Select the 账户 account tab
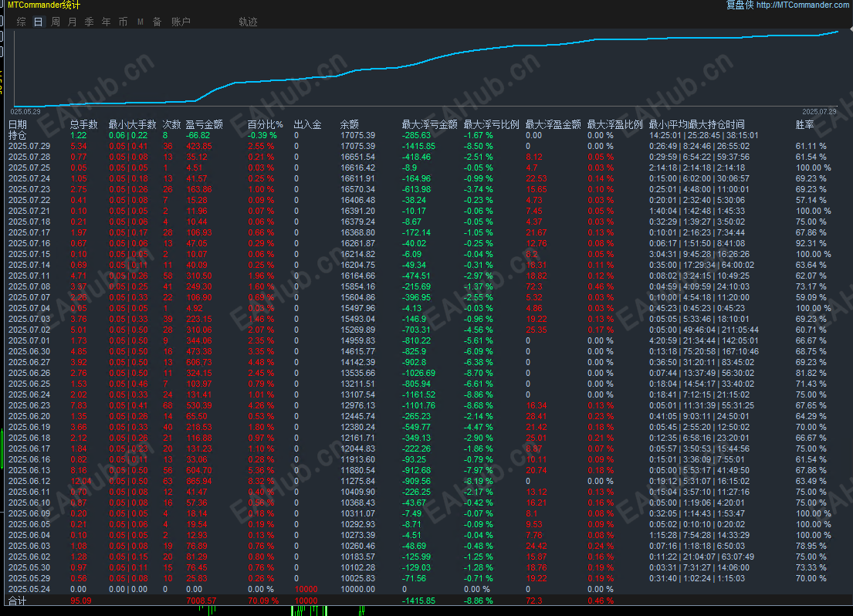This screenshot has height=616, width=853. [181, 22]
